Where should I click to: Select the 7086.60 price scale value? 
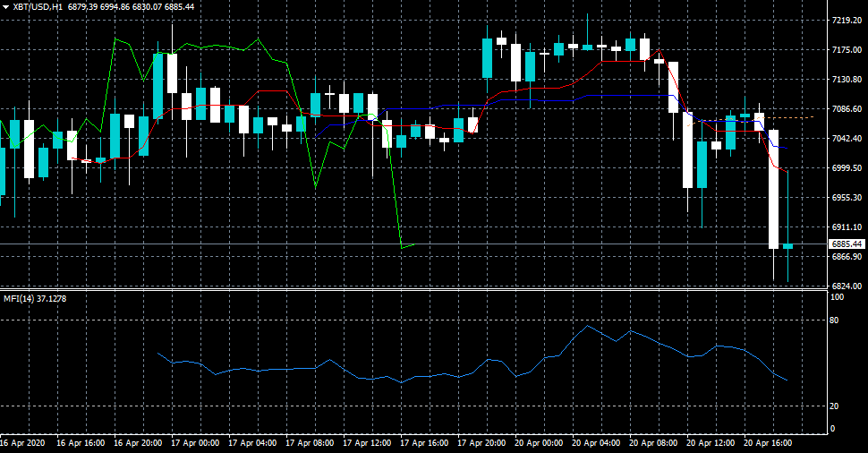[846, 108]
